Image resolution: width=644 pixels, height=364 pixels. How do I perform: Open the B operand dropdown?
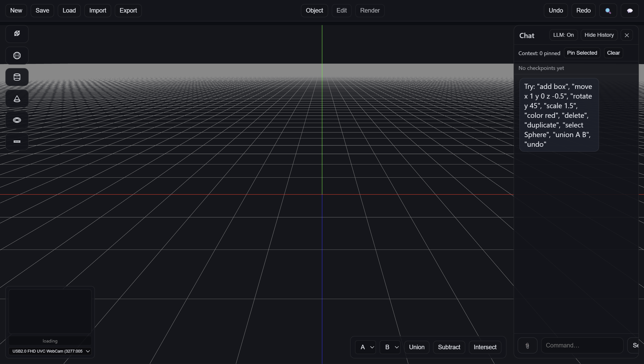pyautogui.click(x=390, y=347)
